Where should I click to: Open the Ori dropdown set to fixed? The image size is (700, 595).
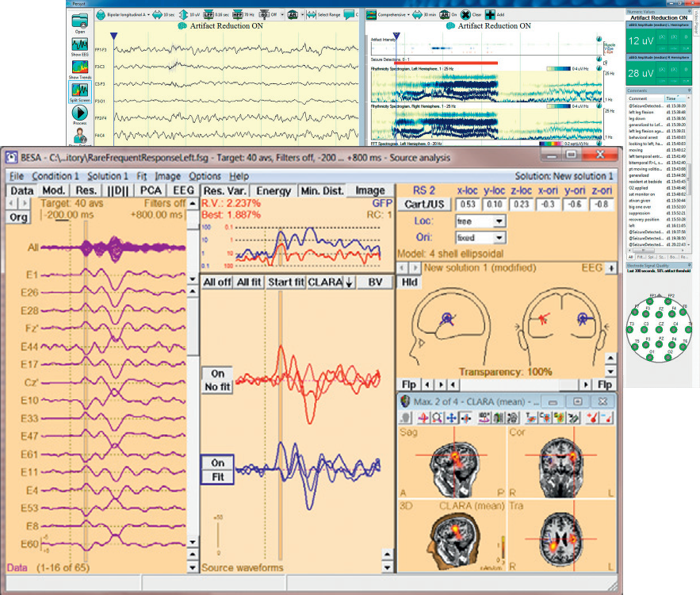point(480,237)
